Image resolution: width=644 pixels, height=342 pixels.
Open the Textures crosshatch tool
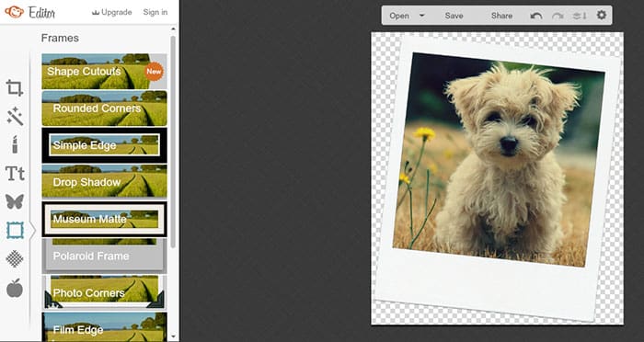click(15, 258)
